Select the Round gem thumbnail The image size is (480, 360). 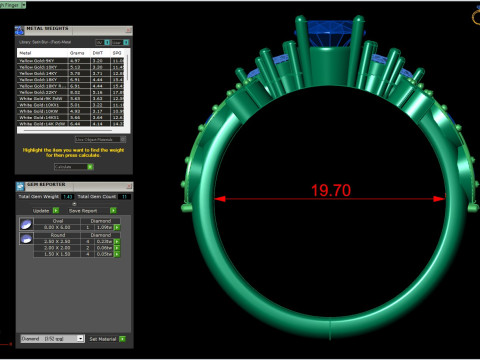point(26,238)
